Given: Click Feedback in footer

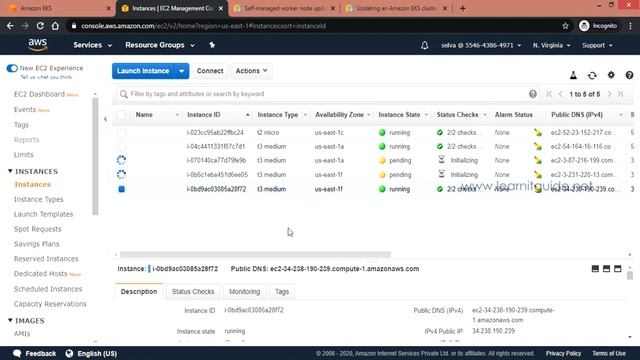Looking at the screenshot, I should tap(35, 353).
